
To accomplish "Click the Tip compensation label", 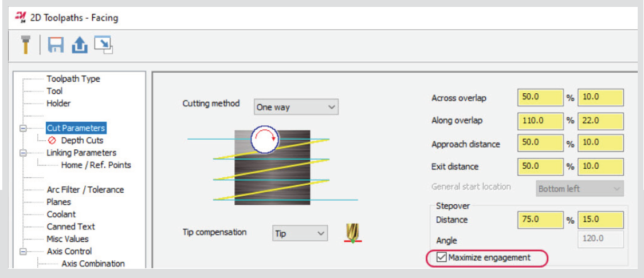I will [214, 232].
